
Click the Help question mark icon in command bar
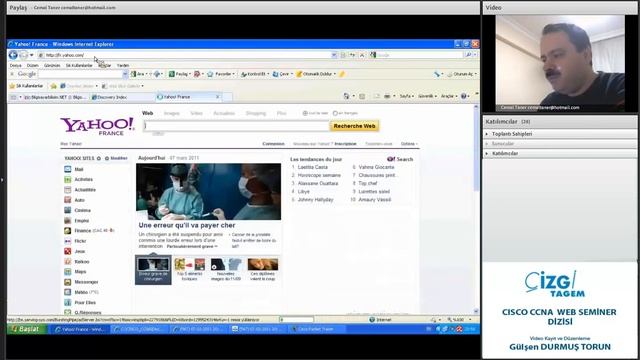click(464, 96)
